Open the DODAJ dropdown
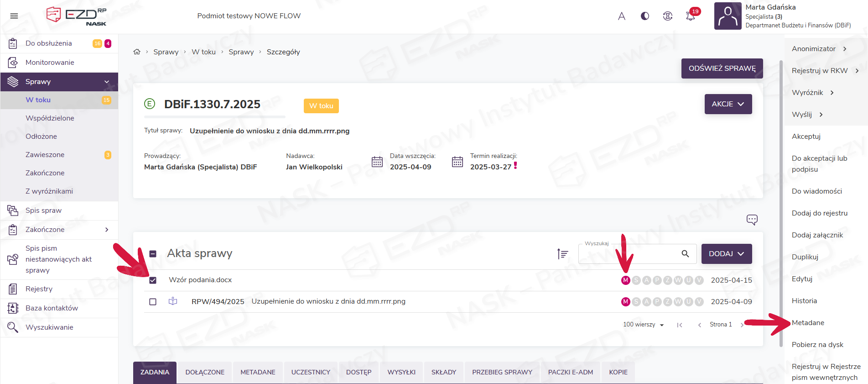868x384 pixels. 726,254
